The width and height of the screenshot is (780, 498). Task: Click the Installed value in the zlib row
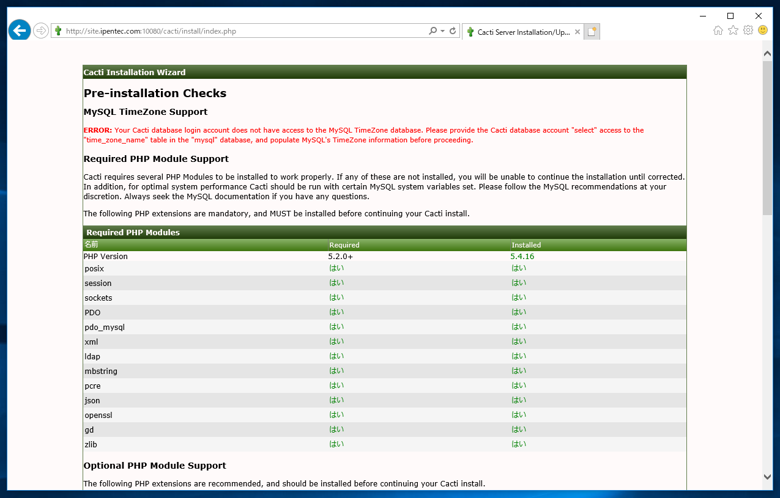tap(518, 444)
